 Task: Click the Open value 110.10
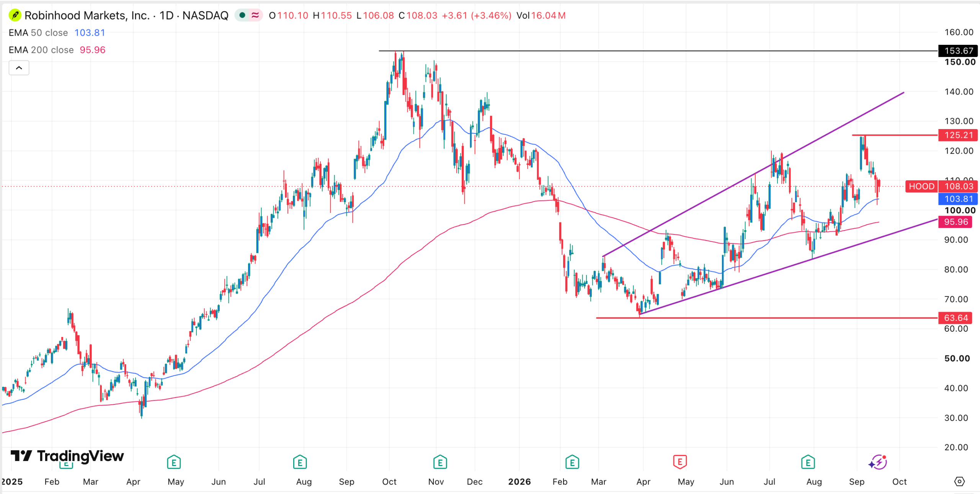coord(292,16)
